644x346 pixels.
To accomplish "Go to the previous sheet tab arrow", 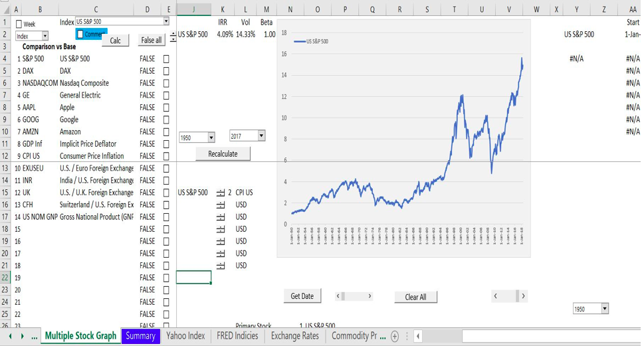I will tap(10, 336).
